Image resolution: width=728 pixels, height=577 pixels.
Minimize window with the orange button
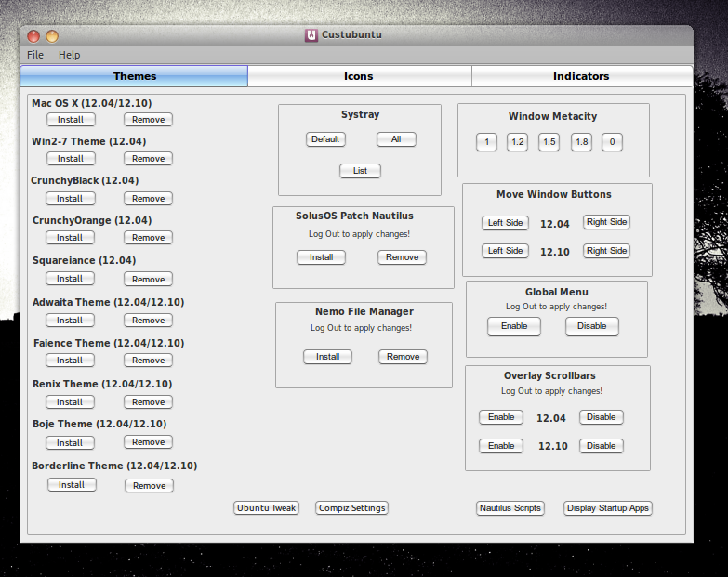52,35
